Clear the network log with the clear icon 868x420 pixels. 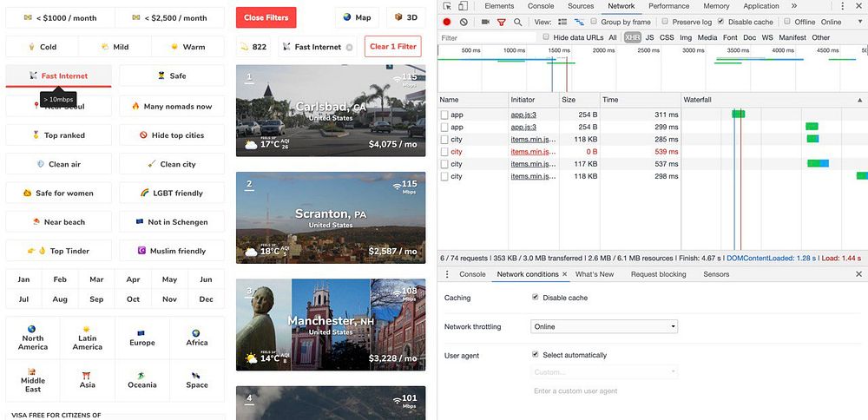(464, 23)
